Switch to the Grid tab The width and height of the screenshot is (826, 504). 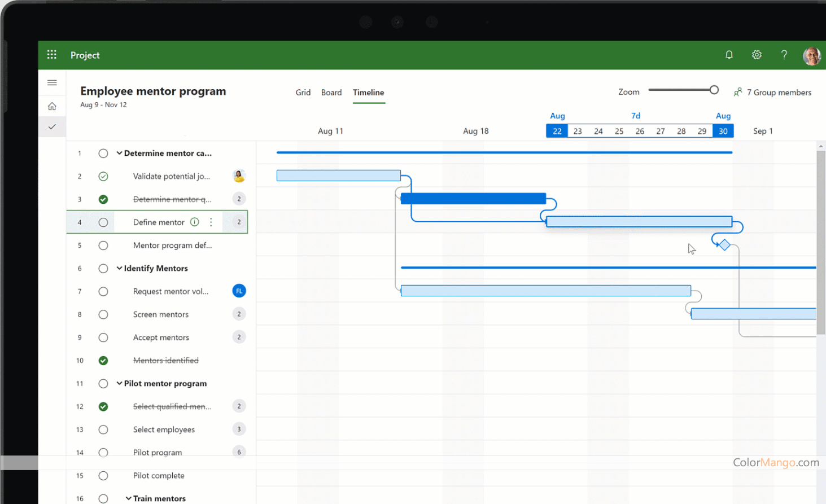pyautogui.click(x=303, y=93)
